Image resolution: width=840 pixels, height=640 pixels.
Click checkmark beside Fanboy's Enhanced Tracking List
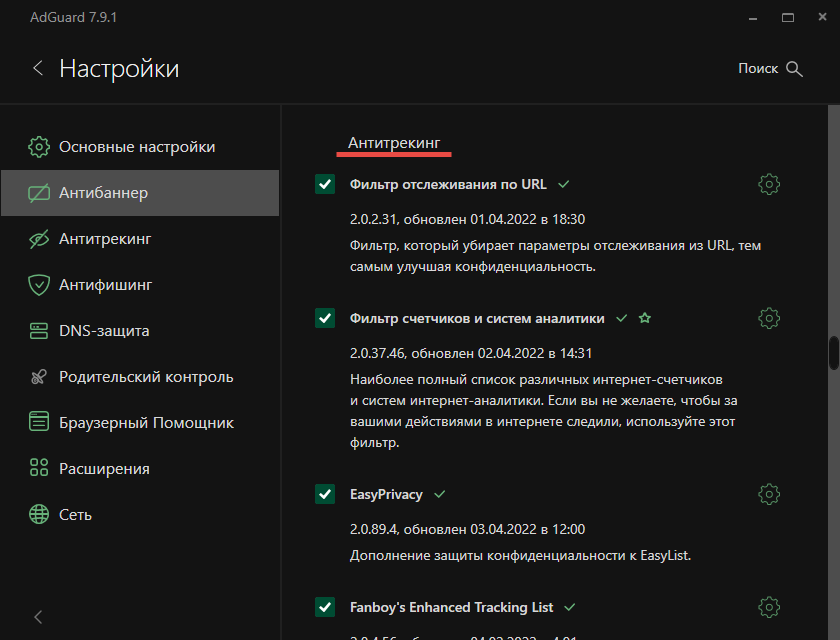click(569, 607)
